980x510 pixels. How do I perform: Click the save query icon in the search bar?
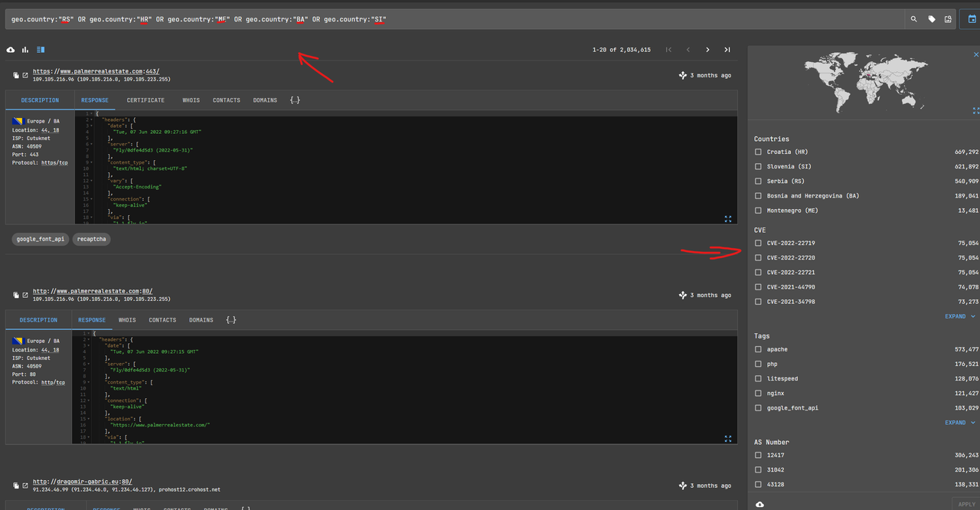pyautogui.click(x=948, y=19)
